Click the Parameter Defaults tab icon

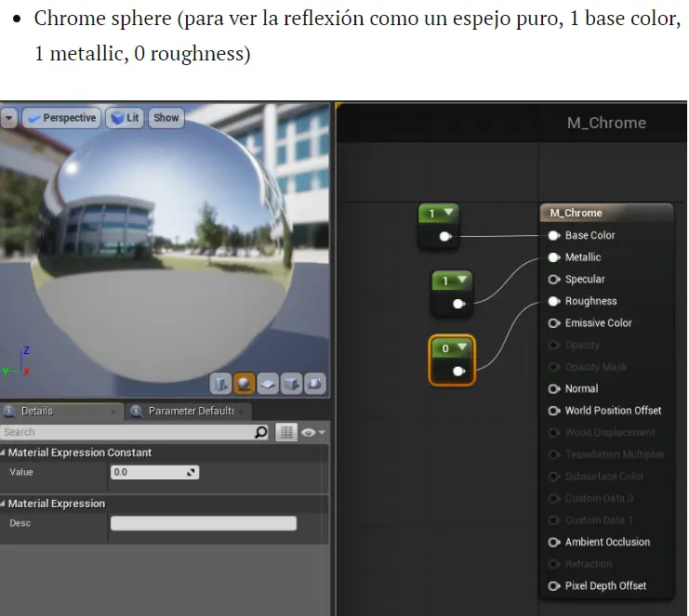tap(136, 411)
